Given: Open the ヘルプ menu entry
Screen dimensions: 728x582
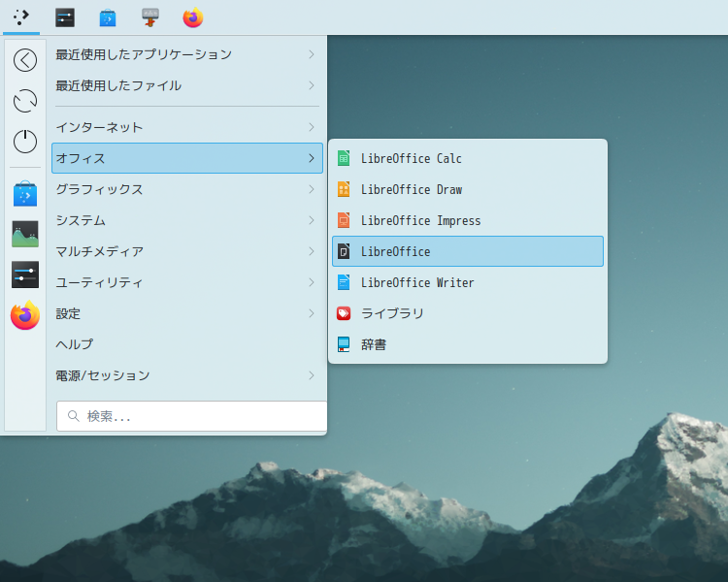Looking at the screenshot, I should [187, 344].
